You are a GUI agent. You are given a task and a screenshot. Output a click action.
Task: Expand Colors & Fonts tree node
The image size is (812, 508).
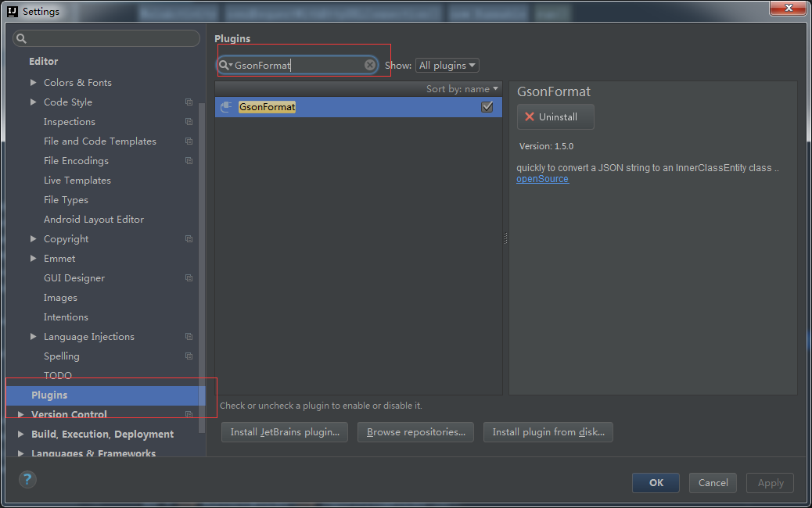pyautogui.click(x=33, y=83)
